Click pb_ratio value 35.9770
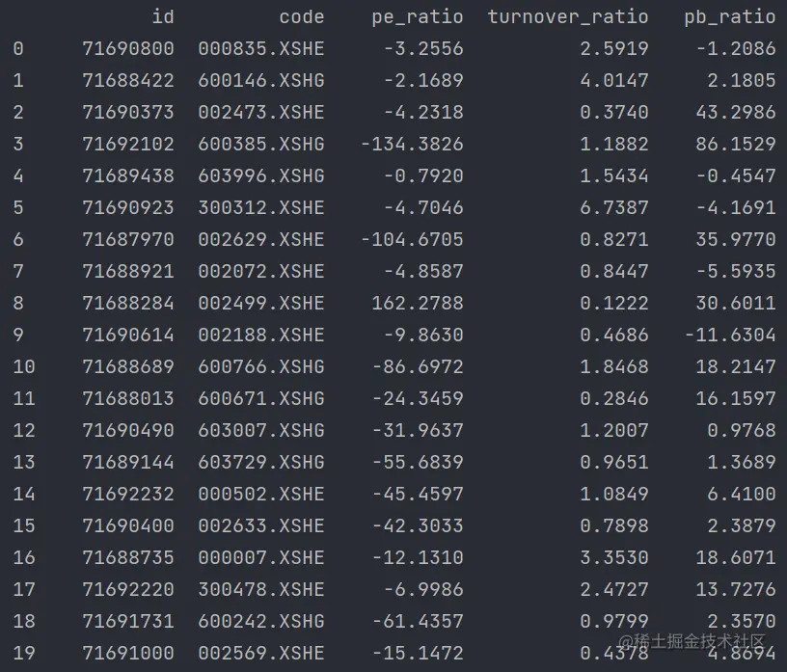The width and height of the screenshot is (787, 672). tap(736, 239)
